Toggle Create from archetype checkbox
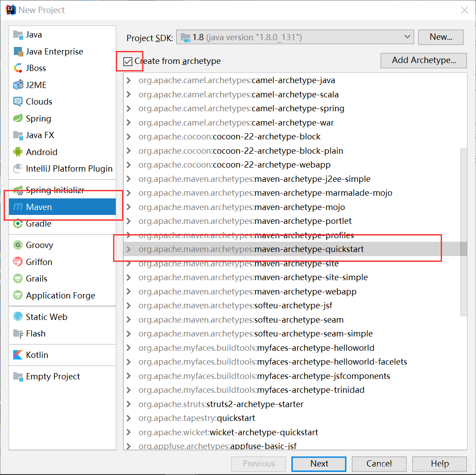Image resolution: width=476 pixels, height=475 pixels. [x=128, y=62]
